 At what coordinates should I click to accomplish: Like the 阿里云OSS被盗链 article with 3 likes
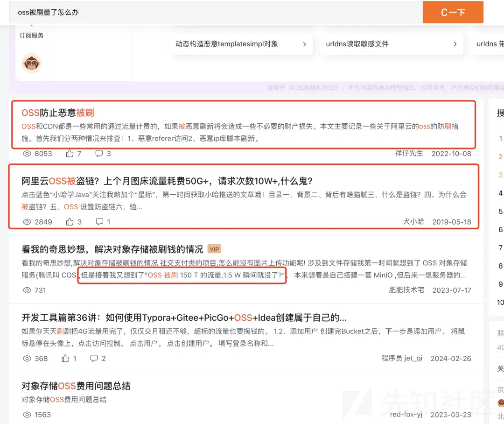(70, 222)
